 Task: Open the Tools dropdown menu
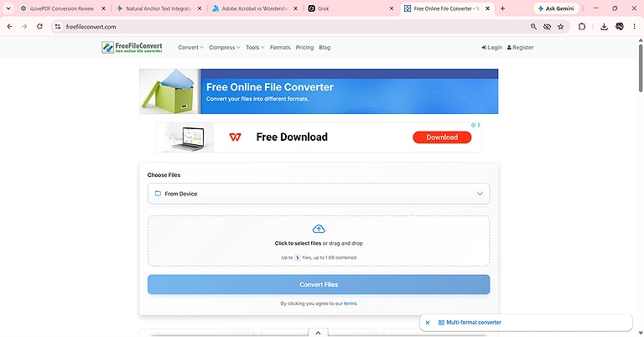pyautogui.click(x=255, y=48)
